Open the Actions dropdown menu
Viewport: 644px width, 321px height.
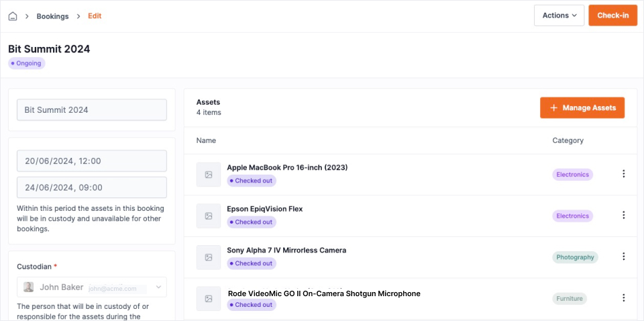click(559, 15)
